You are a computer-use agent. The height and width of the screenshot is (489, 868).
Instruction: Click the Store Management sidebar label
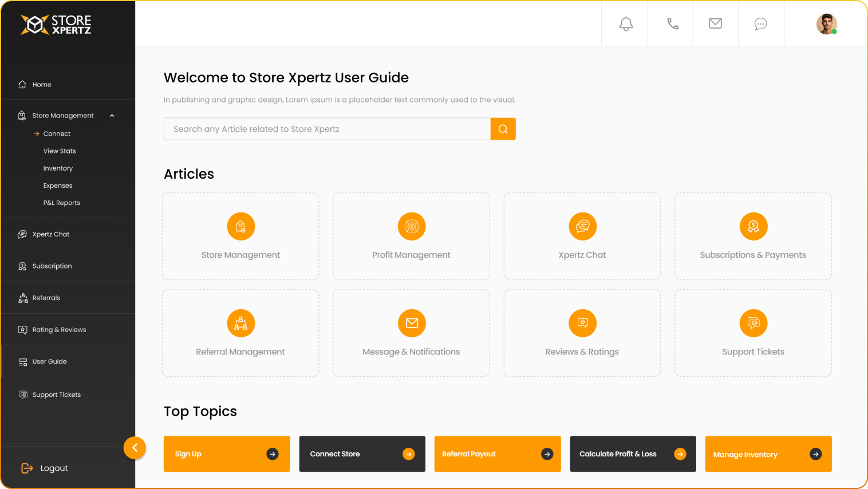(63, 116)
